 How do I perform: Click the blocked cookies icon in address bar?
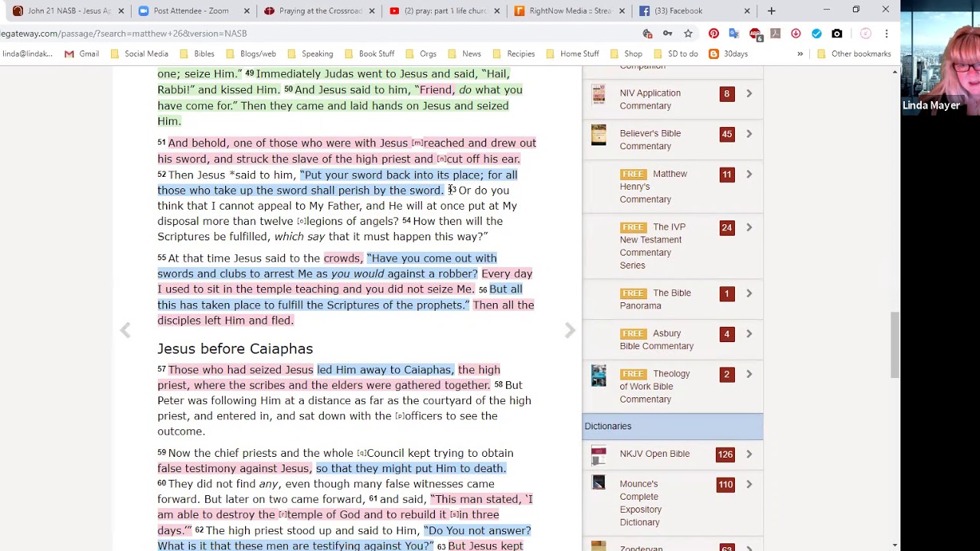pos(647,34)
